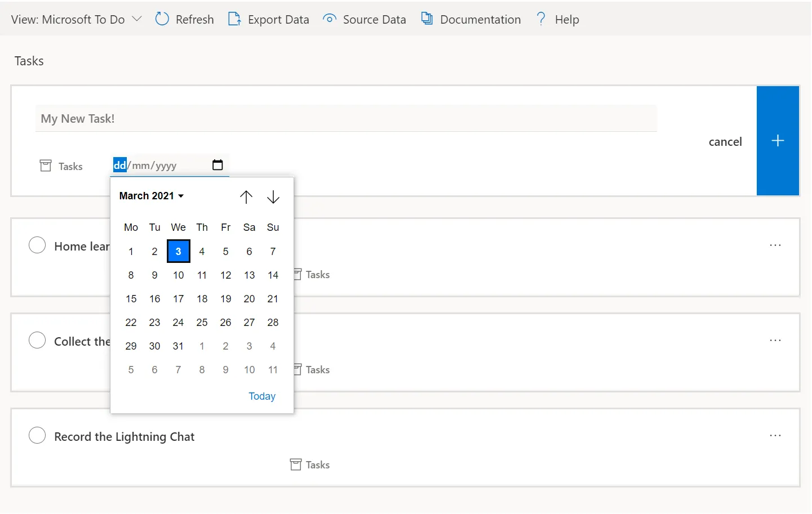The width and height of the screenshot is (812, 514).
Task: Open the ellipsis menu on the Home lear task
Action: tap(775, 245)
